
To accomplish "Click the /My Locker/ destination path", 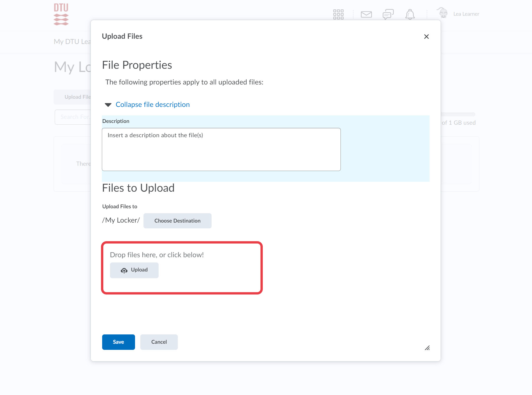I will tap(121, 220).
